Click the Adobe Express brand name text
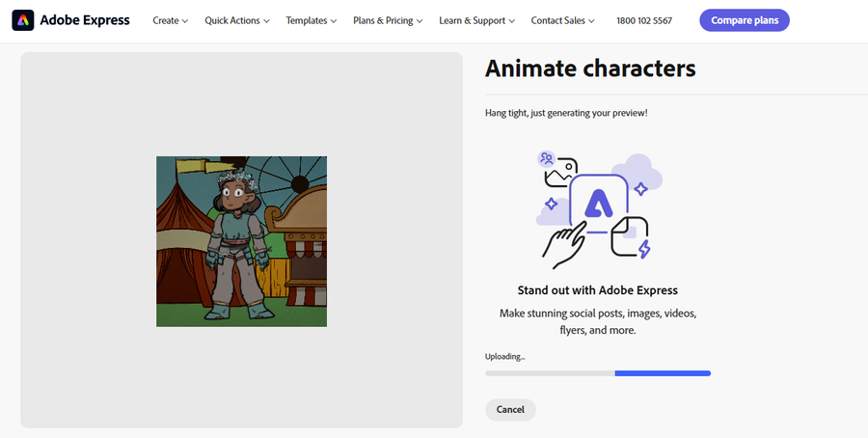The image size is (868, 438). pyautogui.click(x=85, y=20)
